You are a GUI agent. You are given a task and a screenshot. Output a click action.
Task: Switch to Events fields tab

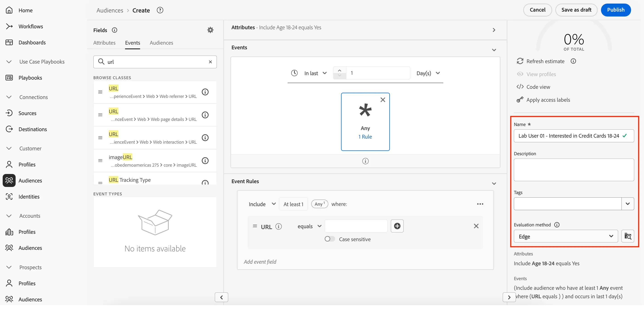(133, 43)
